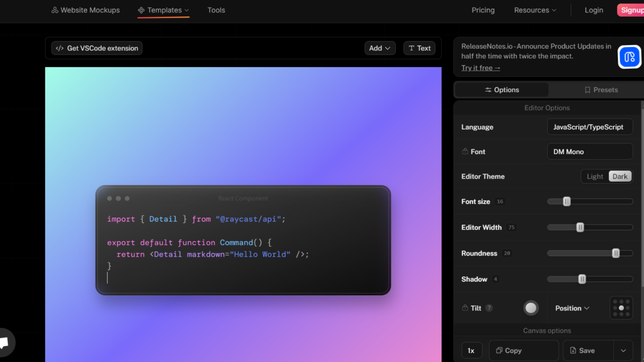Click the Tilt help question mark icon
The width and height of the screenshot is (644, 362).
pyautogui.click(x=489, y=308)
